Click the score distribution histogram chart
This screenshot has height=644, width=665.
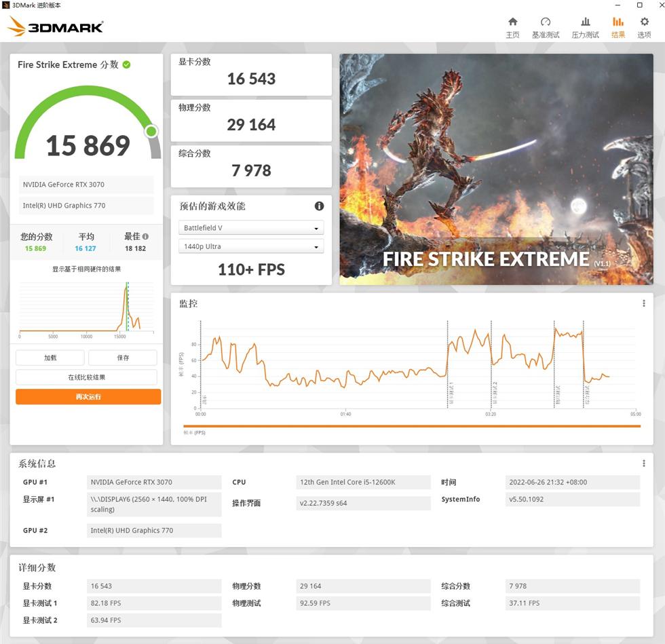point(87,309)
